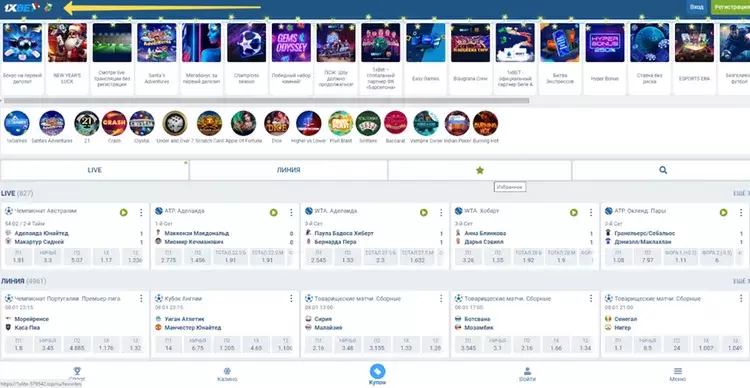750x388 pixels.
Task: Go home via the 1XBET logo
Action: (x=22, y=8)
